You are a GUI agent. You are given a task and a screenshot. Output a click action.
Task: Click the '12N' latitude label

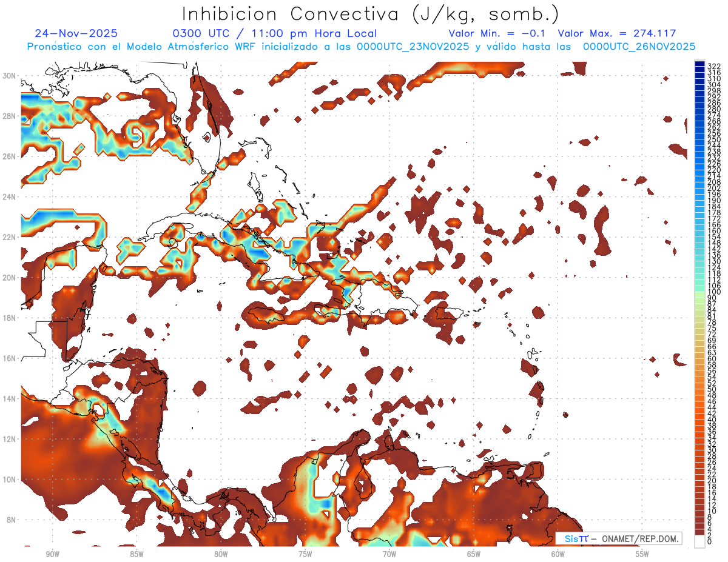10,439
